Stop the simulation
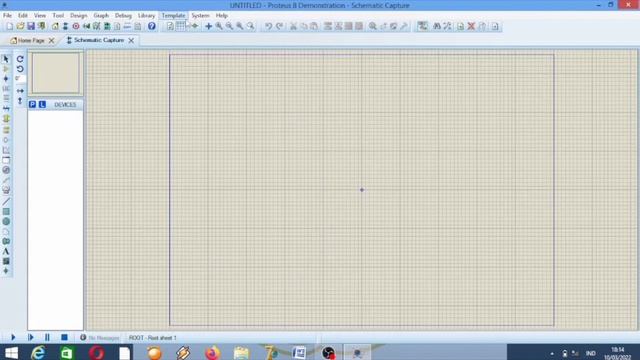 click(x=64, y=338)
